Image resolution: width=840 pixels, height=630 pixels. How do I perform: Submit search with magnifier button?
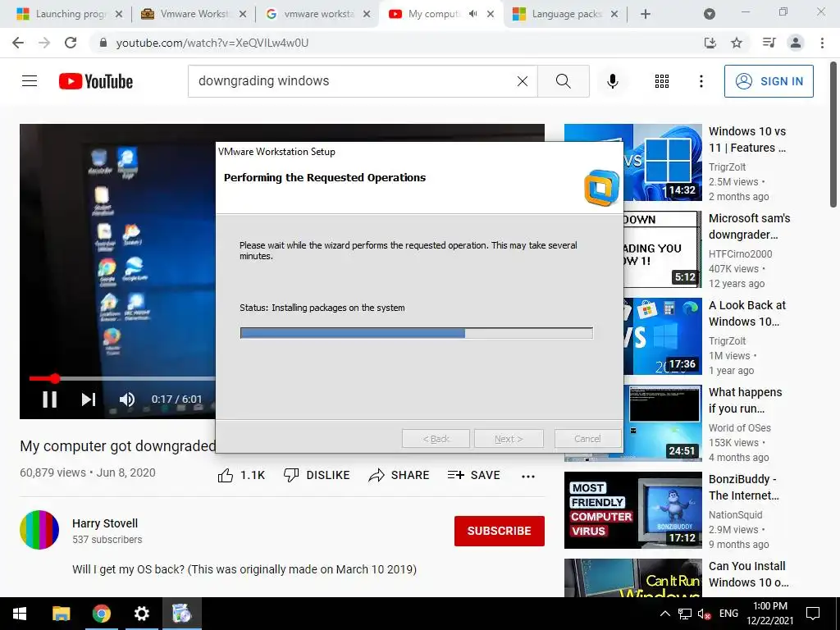click(x=563, y=81)
